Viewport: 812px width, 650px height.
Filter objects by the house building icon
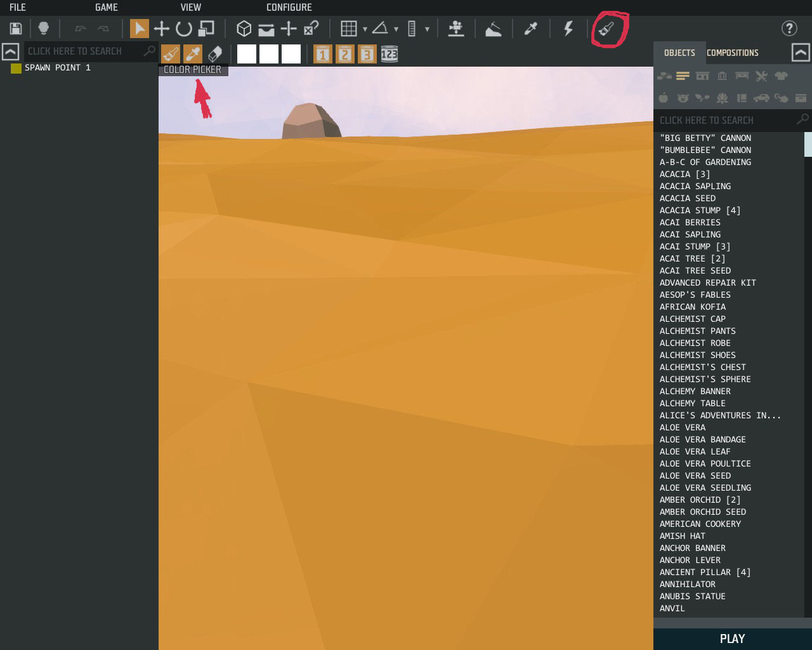point(702,76)
